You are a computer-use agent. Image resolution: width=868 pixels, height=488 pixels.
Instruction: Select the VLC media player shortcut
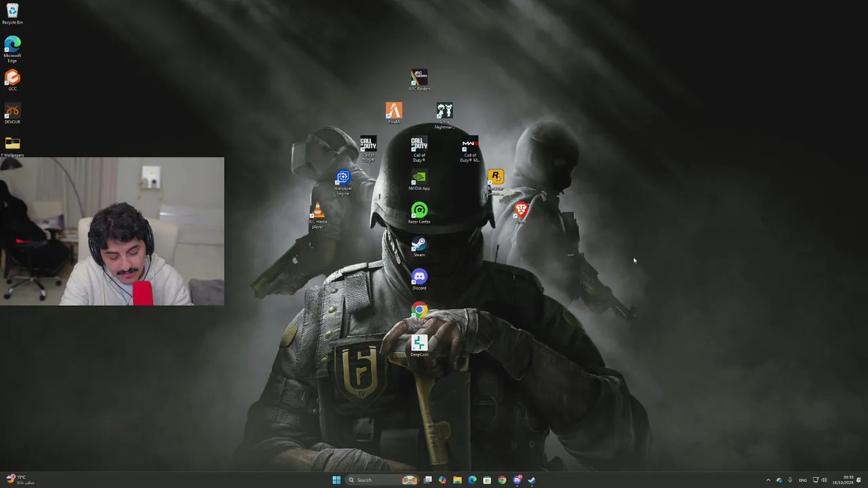coord(317,216)
